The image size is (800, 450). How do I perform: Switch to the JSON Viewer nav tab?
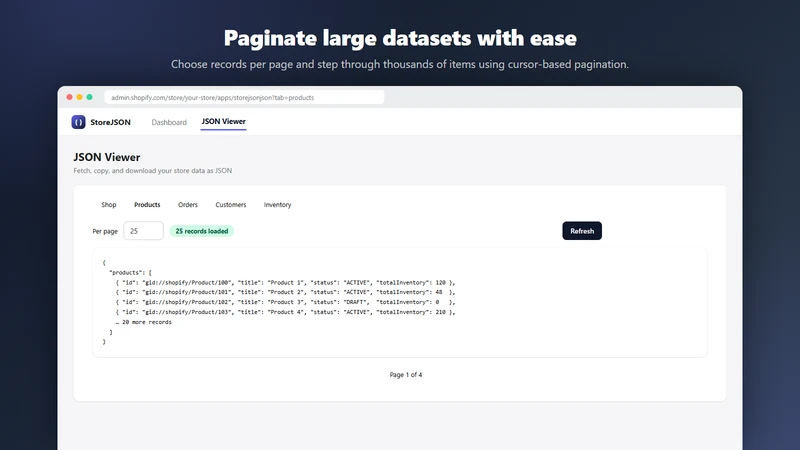tap(223, 121)
